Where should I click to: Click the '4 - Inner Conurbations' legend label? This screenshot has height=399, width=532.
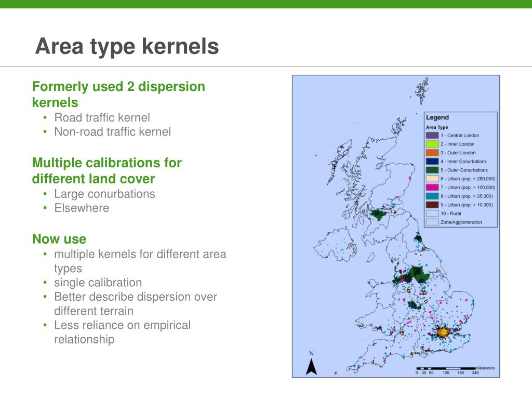[463, 162]
